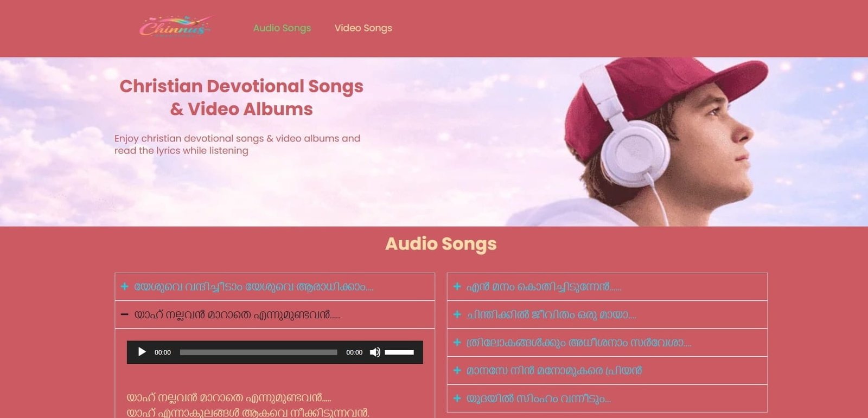
Task: Expand fourth right-column song plus icon
Action: point(457,370)
